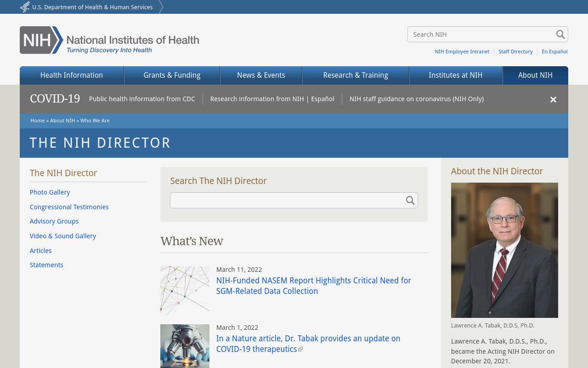Viewport: 588px width, 368px height.
Task: Click the COVID-19 banner title
Action: tap(55, 99)
